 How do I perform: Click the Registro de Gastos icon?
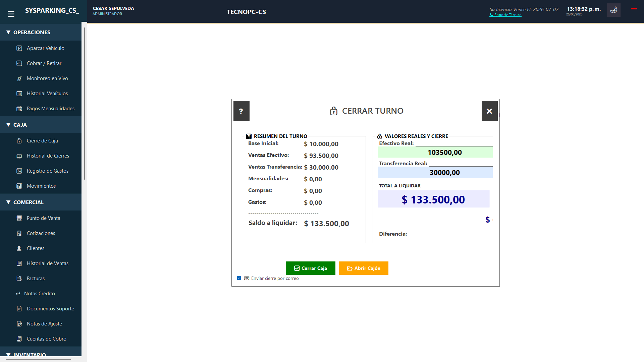coord(19,171)
